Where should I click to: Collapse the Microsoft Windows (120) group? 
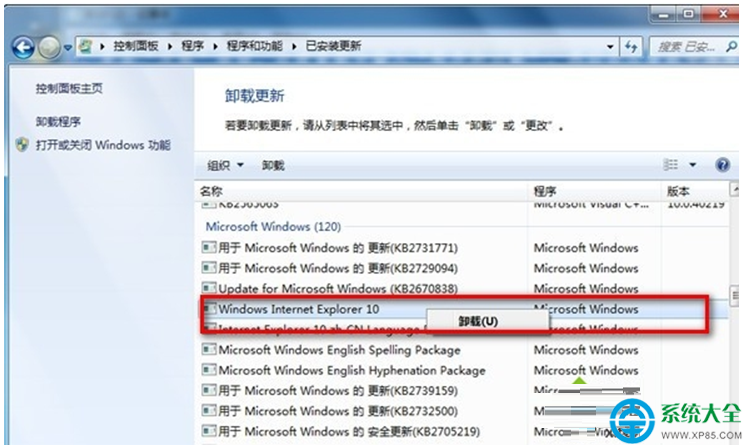pos(273,226)
